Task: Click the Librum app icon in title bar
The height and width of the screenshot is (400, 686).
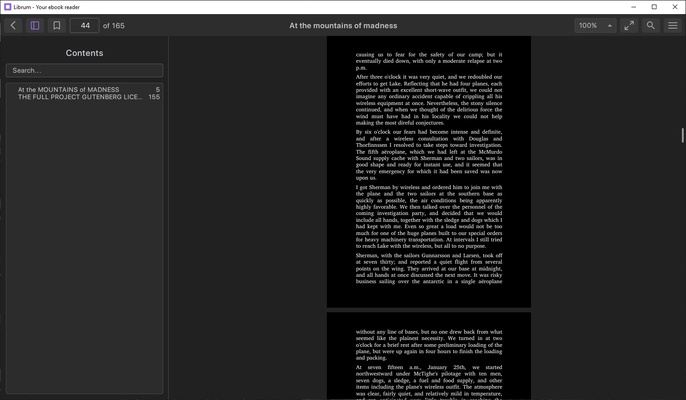Action: (7, 7)
